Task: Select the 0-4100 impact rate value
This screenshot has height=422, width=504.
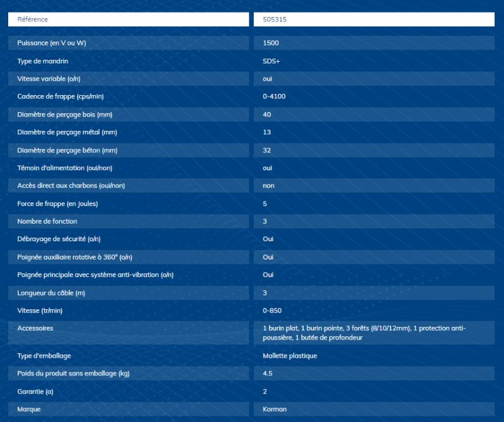Action: click(274, 96)
